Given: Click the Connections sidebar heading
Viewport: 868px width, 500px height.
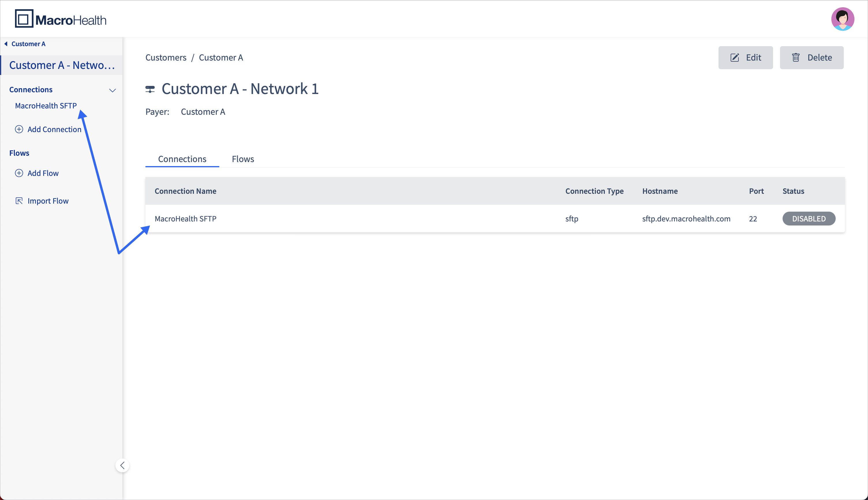Looking at the screenshot, I should tap(31, 90).
